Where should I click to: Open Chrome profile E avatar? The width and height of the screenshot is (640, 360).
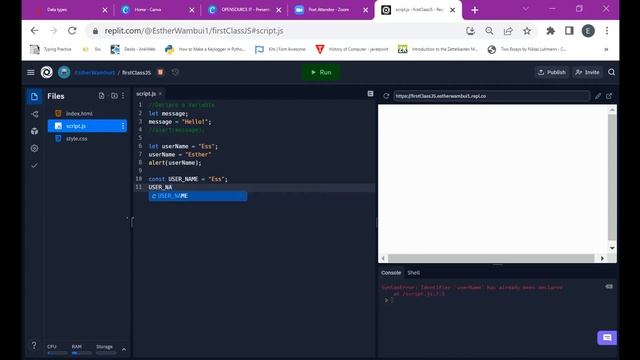[x=588, y=31]
